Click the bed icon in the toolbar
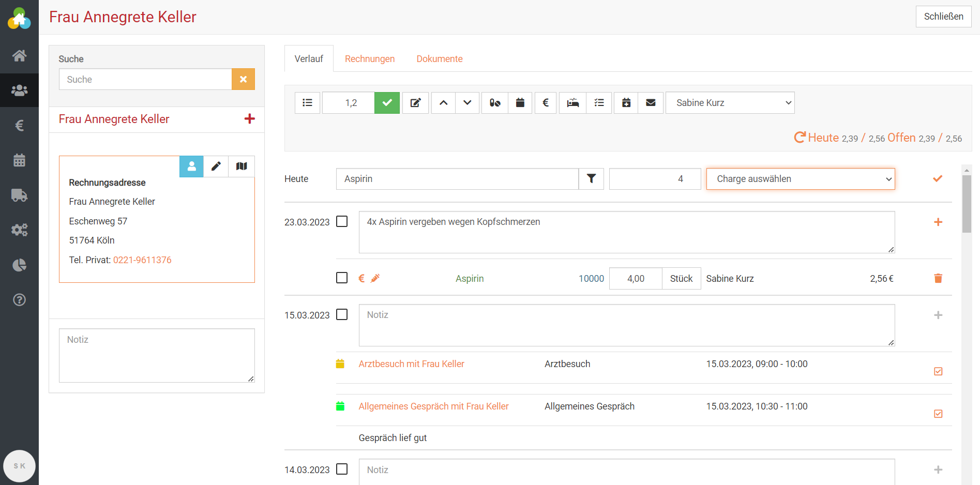980x485 pixels. pyautogui.click(x=572, y=103)
